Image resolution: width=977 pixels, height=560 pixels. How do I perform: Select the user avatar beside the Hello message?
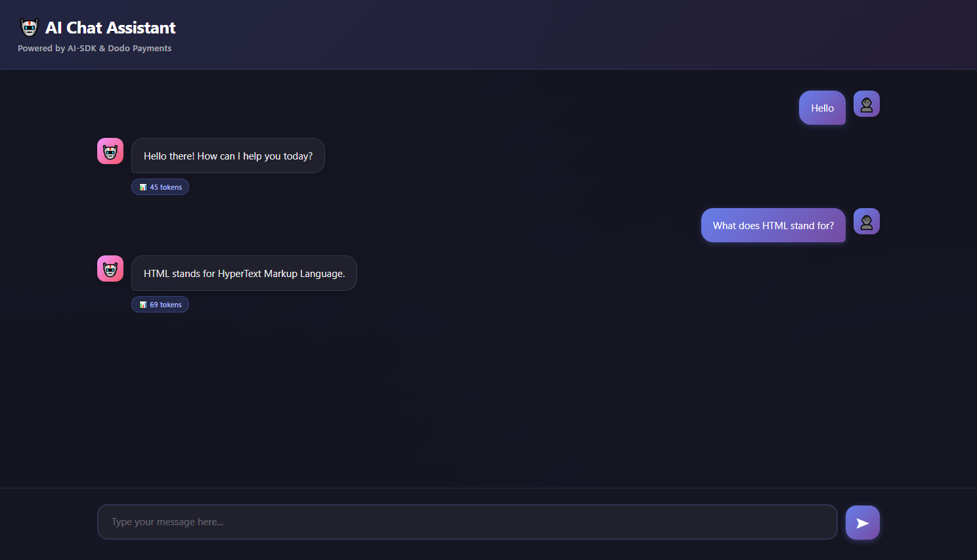866,103
